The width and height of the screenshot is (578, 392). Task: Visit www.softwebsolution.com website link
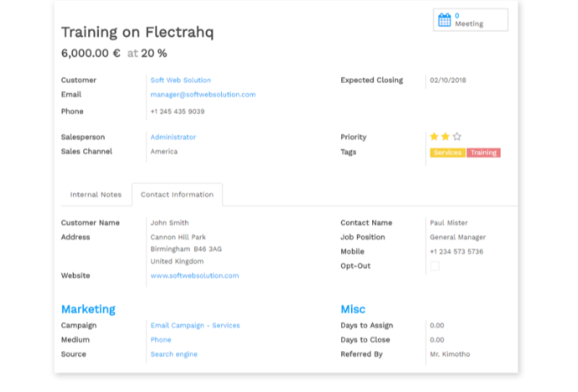(x=194, y=276)
